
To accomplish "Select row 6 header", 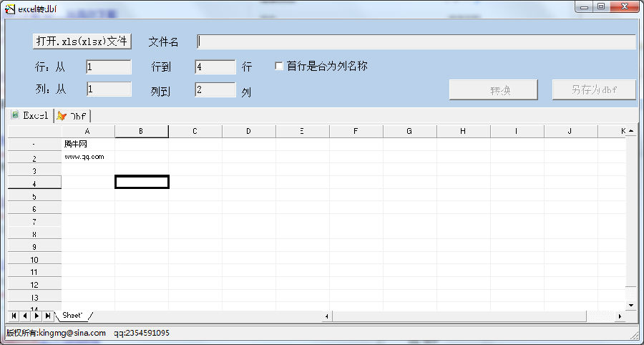I will [34, 208].
